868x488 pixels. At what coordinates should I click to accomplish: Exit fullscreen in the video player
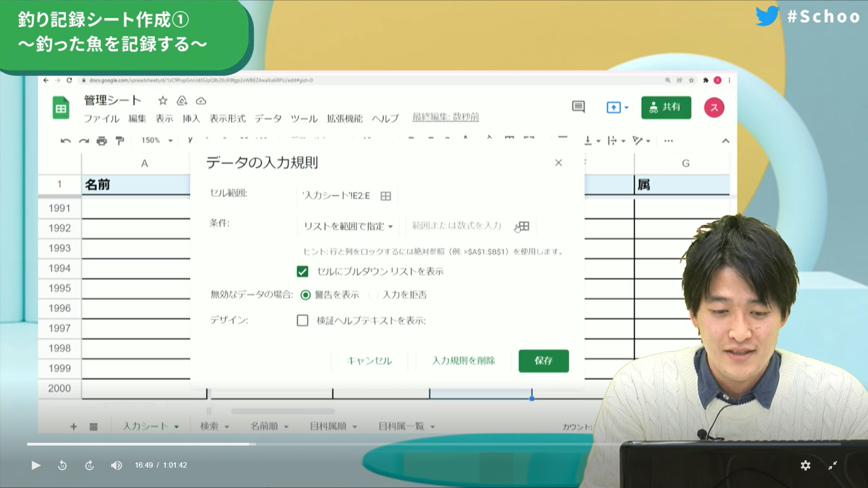[833, 465]
